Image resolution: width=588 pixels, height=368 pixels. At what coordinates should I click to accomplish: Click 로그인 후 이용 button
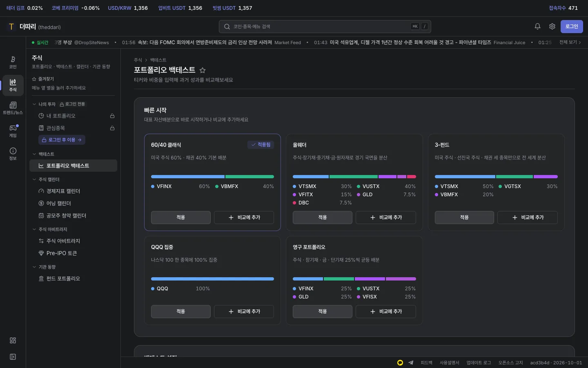(x=62, y=140)
